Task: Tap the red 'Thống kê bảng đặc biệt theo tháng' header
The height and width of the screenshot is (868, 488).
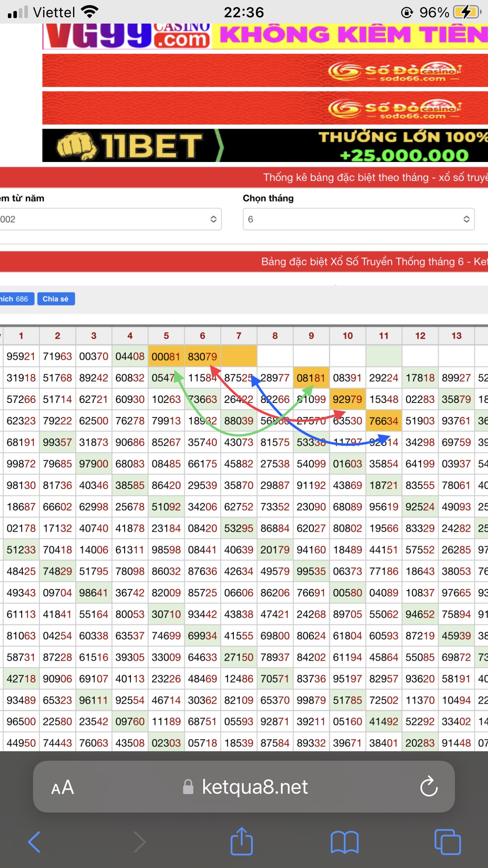Action: tap(244, 177)
